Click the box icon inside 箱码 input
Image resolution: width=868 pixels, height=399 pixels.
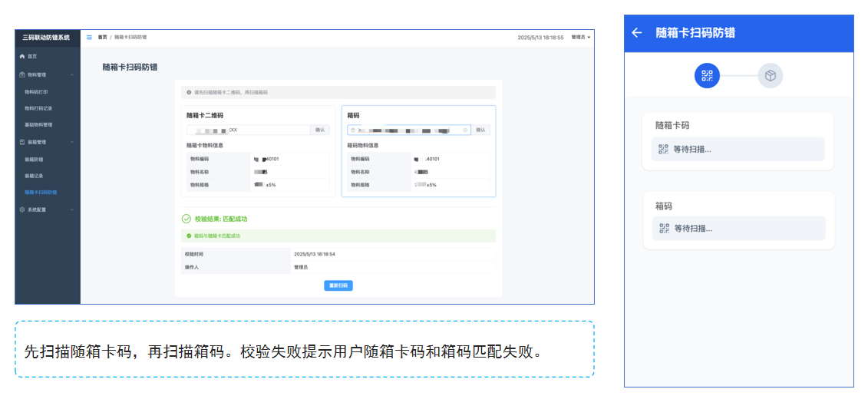pos(352,130)
